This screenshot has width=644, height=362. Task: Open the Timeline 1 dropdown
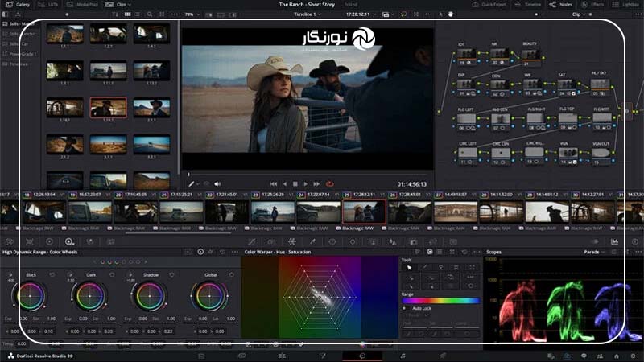[x=308, y=14]
